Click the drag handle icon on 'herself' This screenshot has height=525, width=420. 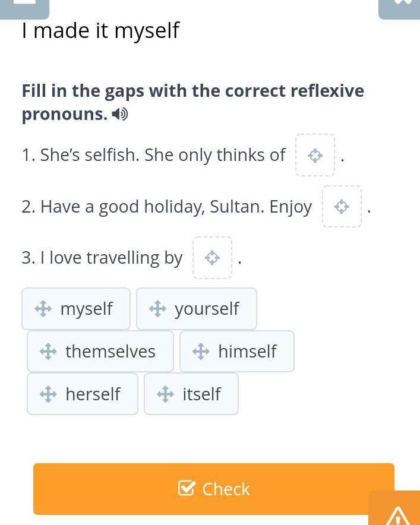tap(48, 394)
